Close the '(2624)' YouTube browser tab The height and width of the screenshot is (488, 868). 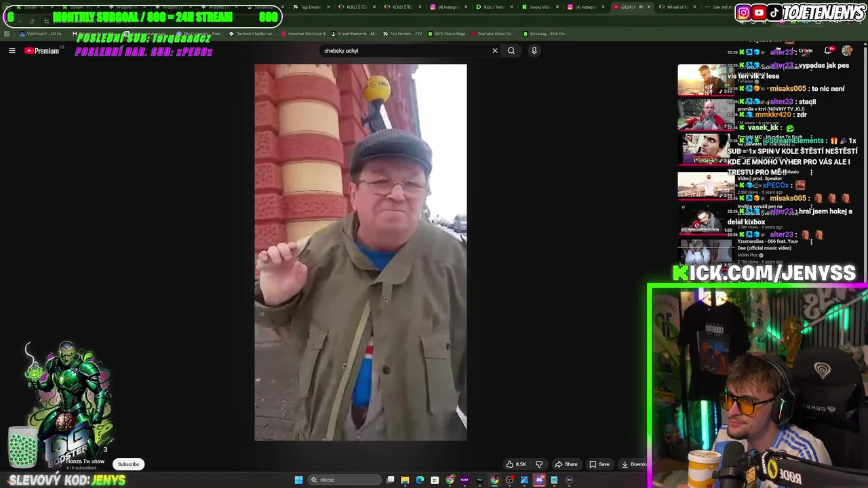[x=649, y=7]
